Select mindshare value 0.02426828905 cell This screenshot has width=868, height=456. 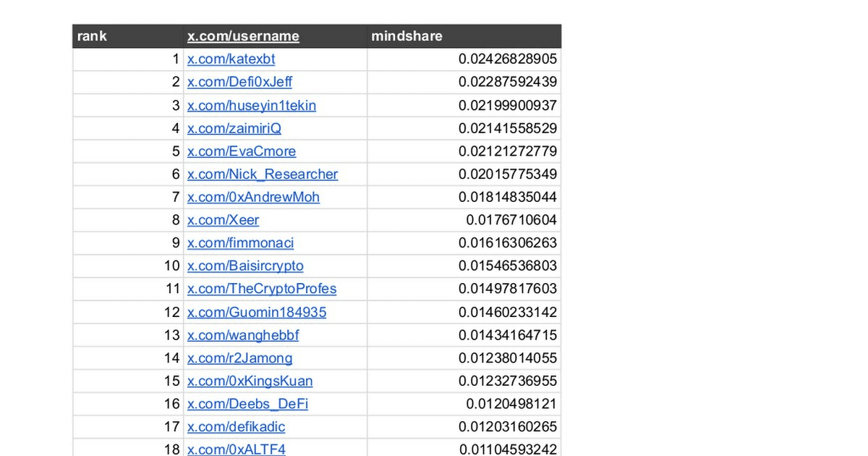coord(507,59)
